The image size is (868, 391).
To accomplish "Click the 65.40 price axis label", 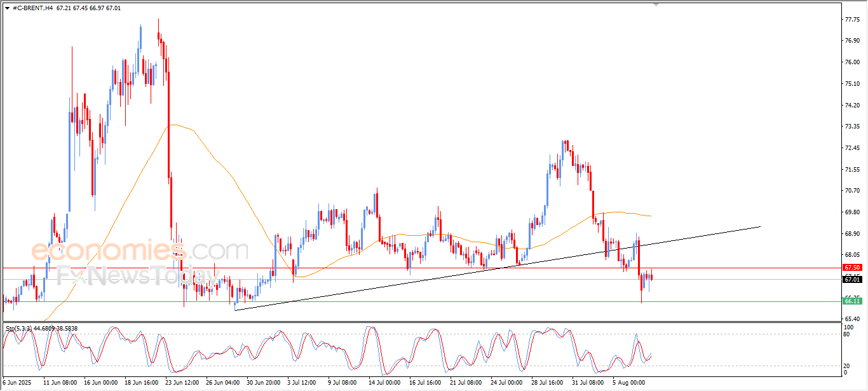I will [x=853, y=319].
